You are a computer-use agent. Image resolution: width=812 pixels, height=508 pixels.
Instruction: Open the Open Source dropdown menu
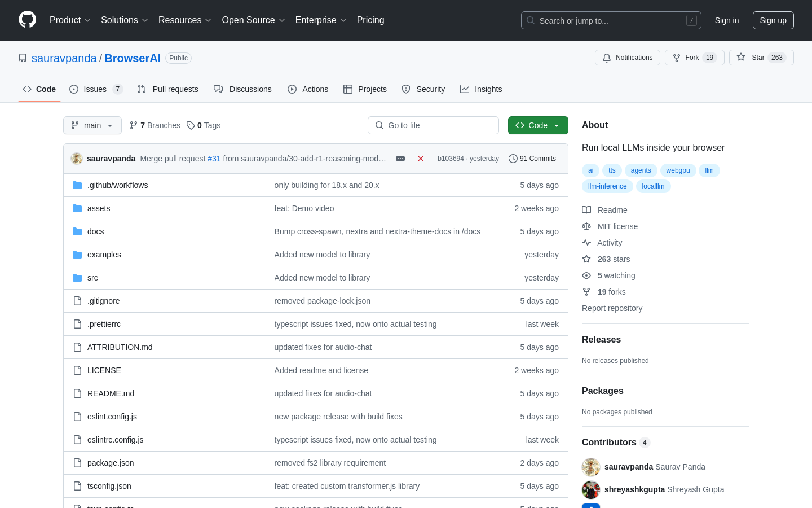254,20
